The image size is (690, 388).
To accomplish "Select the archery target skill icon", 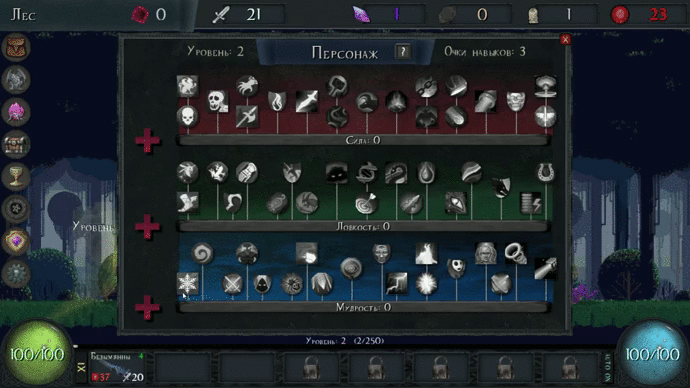I will (366, 203).
